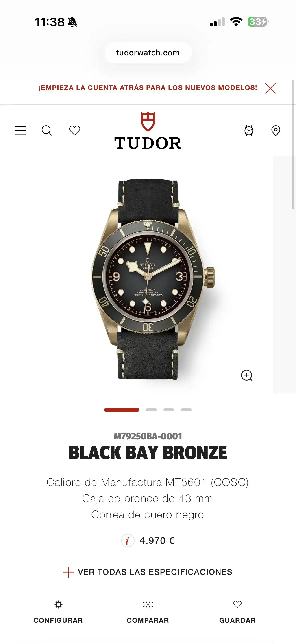The width and height of the screenshot is (296, 644).
Task: Open store locator pin icon
Action: (x=276, y=130)
